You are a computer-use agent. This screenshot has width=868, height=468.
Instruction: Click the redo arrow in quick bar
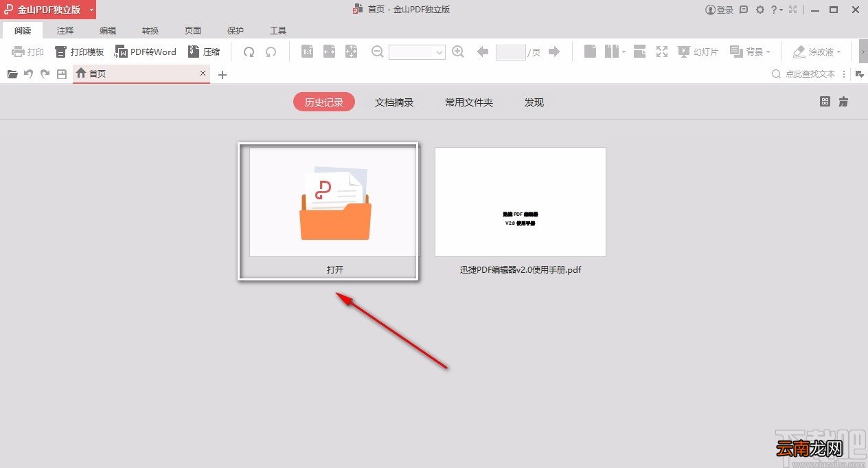click(x=45, y=74)
